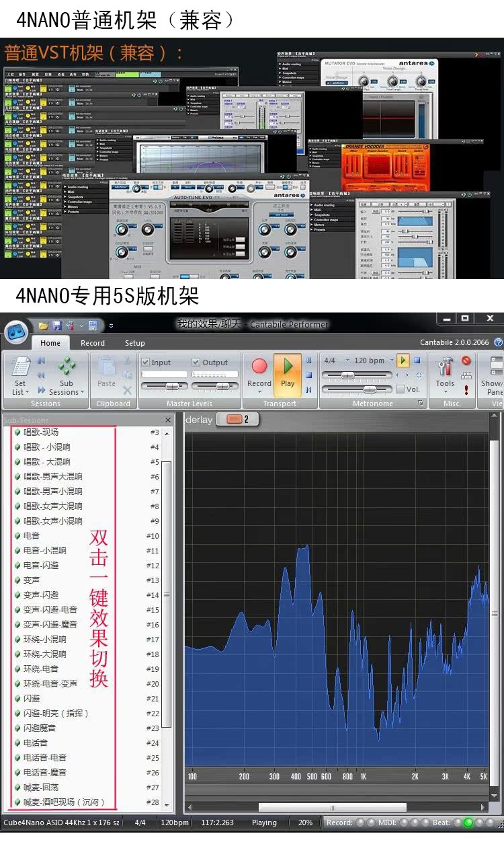Select sub-session 喊麦-酒吧现场（沉闷）#28
This screenshot has width=504, height=842.
[x=87, y=802]
